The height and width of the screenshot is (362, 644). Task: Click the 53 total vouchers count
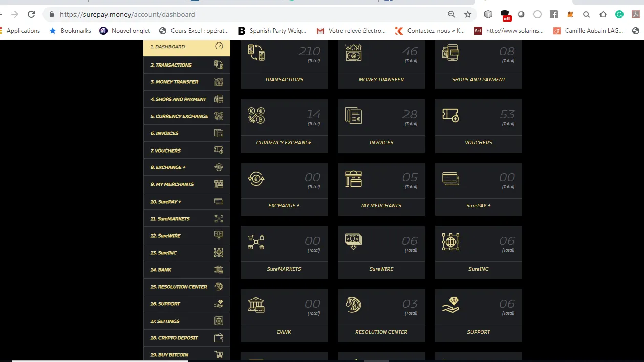coord(507,114)
